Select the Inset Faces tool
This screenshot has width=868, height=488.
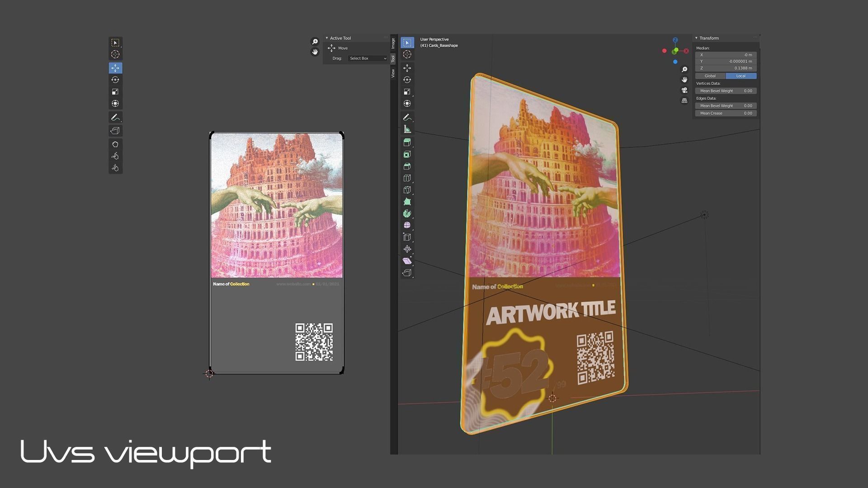[407, 155]
